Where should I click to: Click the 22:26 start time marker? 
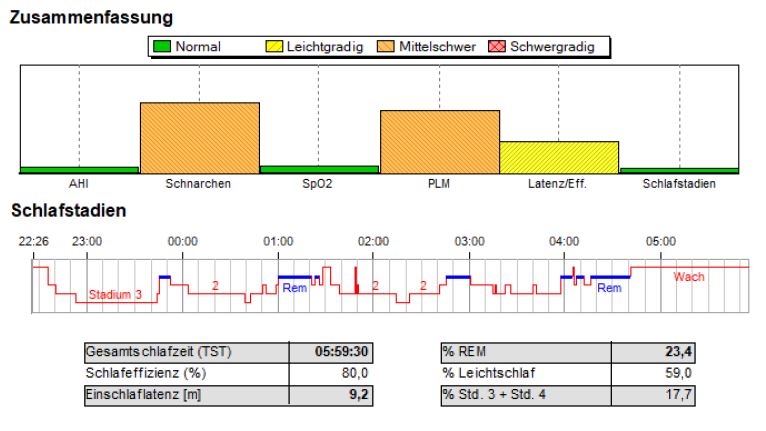[33, 241]
